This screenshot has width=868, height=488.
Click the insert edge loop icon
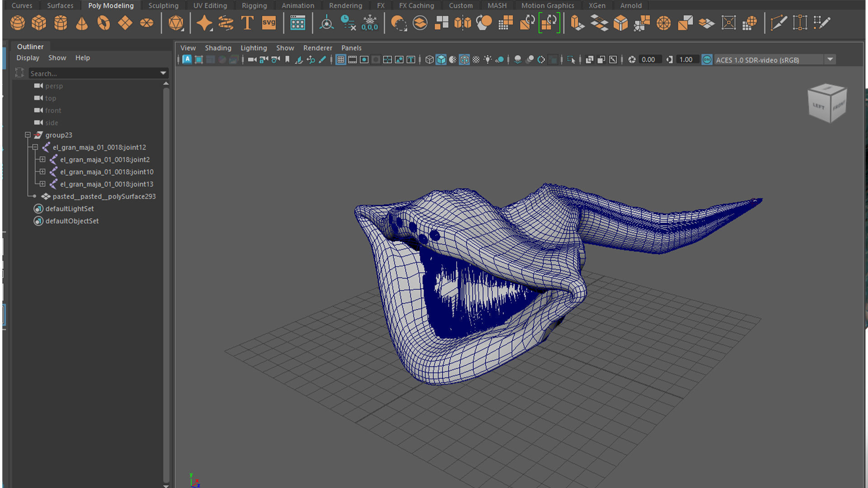tap(800, 23)
